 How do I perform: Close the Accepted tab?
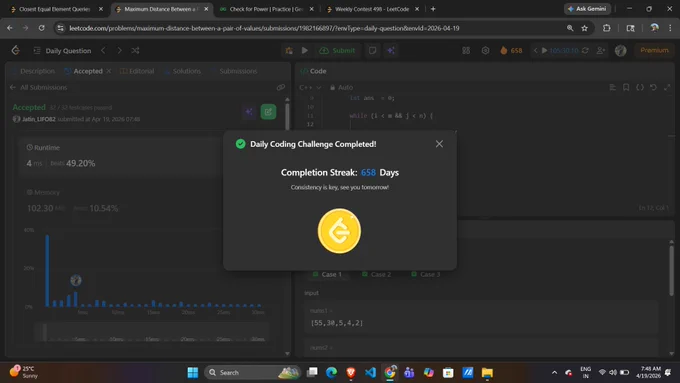click(108, 71)
